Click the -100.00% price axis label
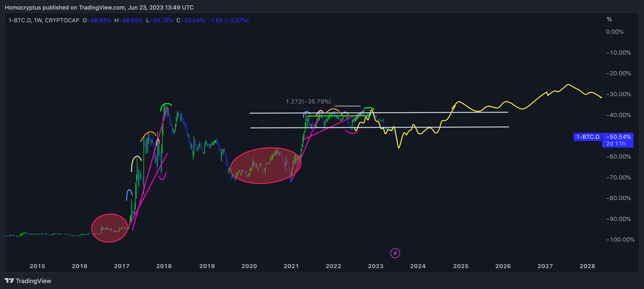 (620, 240)
